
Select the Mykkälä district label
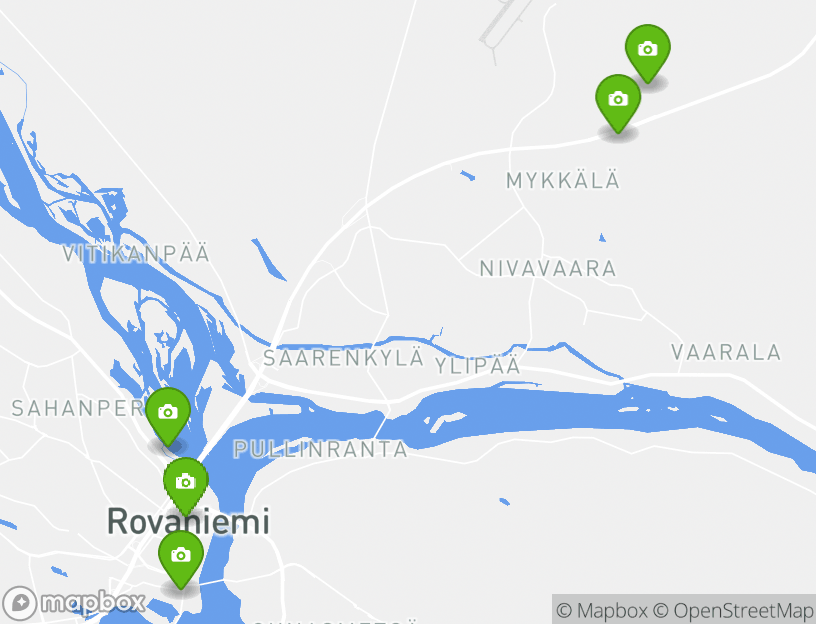point(563,181)
